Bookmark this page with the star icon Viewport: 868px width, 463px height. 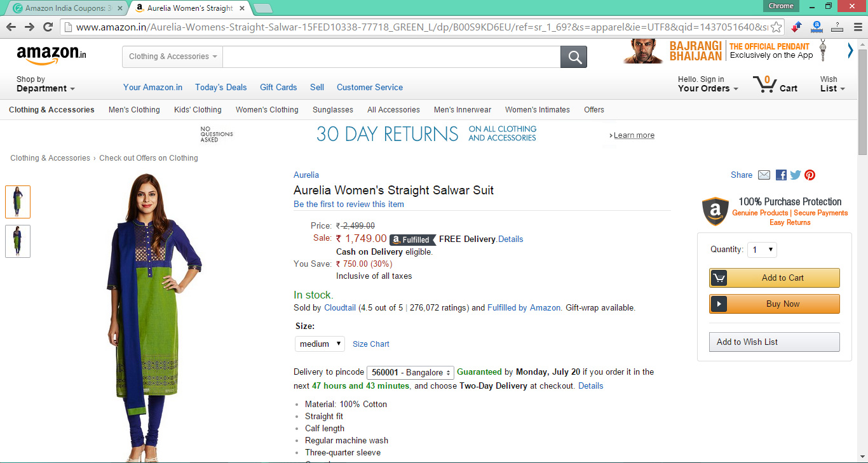(776, 27)
